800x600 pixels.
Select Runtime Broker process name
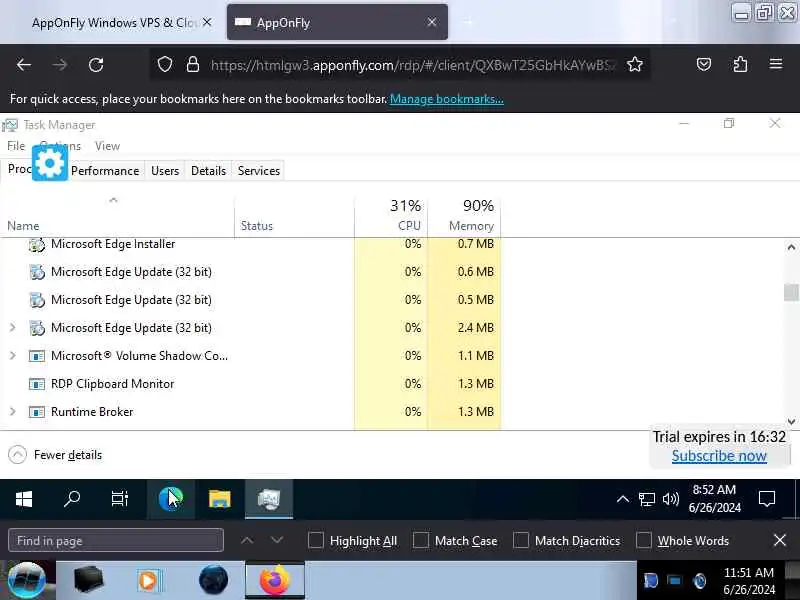92,411
